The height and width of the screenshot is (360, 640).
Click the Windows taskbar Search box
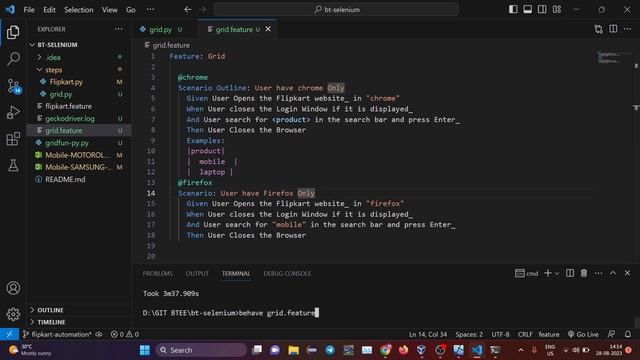point(201,350)
